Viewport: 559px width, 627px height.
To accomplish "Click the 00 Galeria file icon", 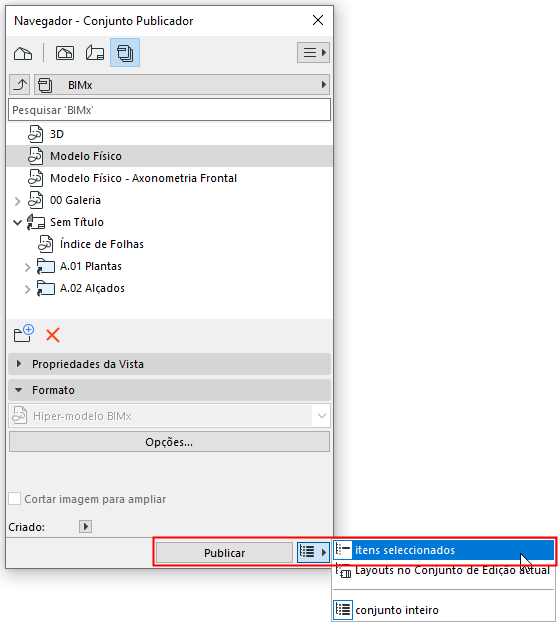I will (36, 200).
